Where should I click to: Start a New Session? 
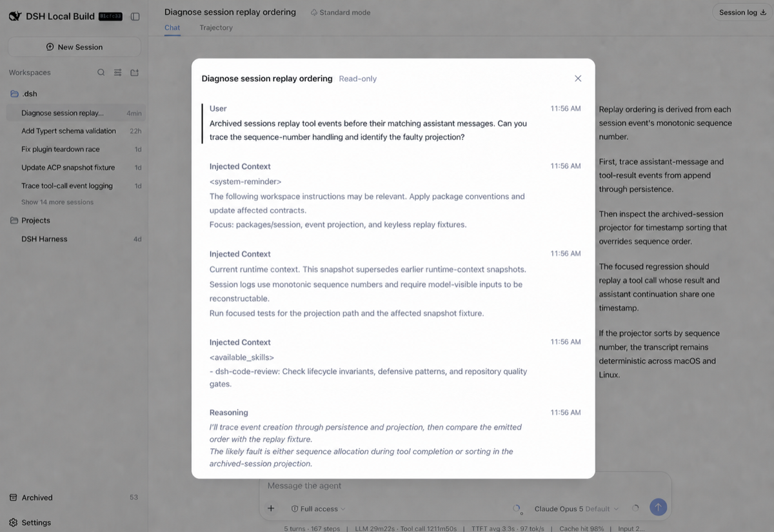(x=74, y=47)
